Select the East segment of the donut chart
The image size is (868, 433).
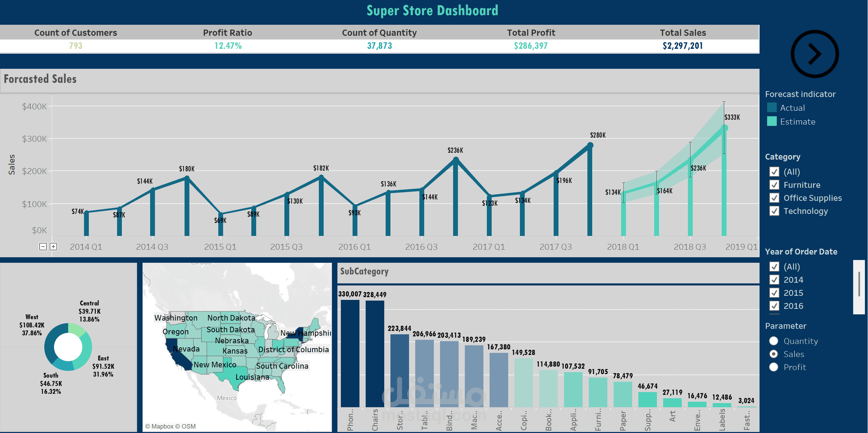[x=85, y=351]
